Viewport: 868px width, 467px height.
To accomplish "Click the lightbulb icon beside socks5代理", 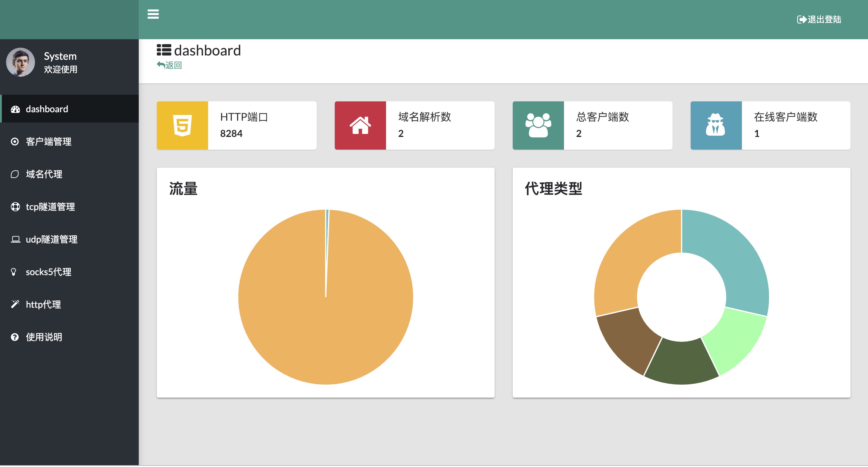I will click(x=14, y=272).
